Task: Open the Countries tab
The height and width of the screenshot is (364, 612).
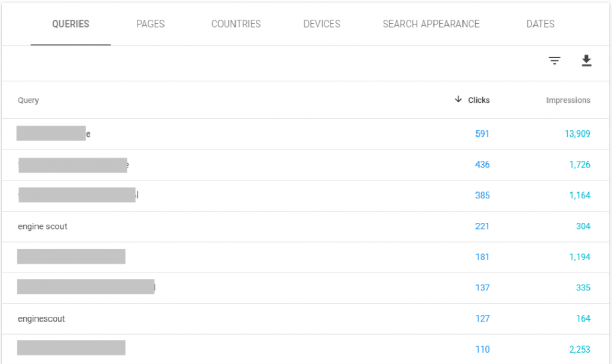Action: pyautogui.click(x=235, y=25)
